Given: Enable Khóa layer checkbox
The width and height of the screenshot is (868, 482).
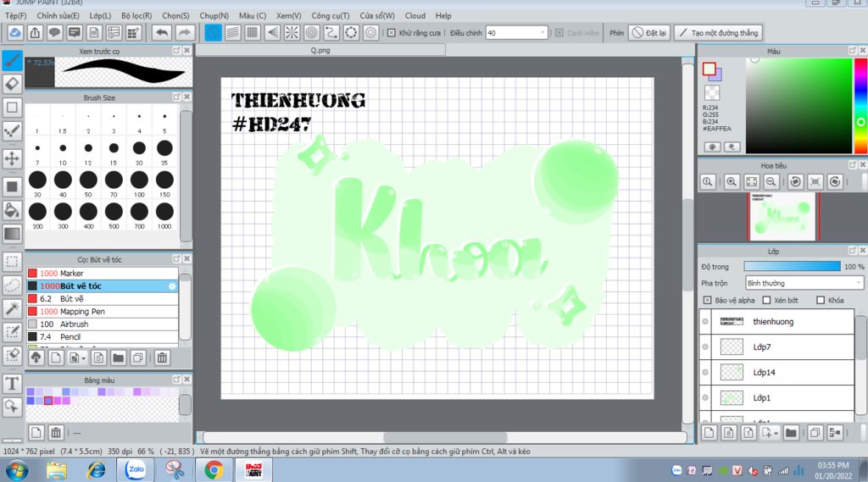Looking at the screenshot, I should click(821, 300).
